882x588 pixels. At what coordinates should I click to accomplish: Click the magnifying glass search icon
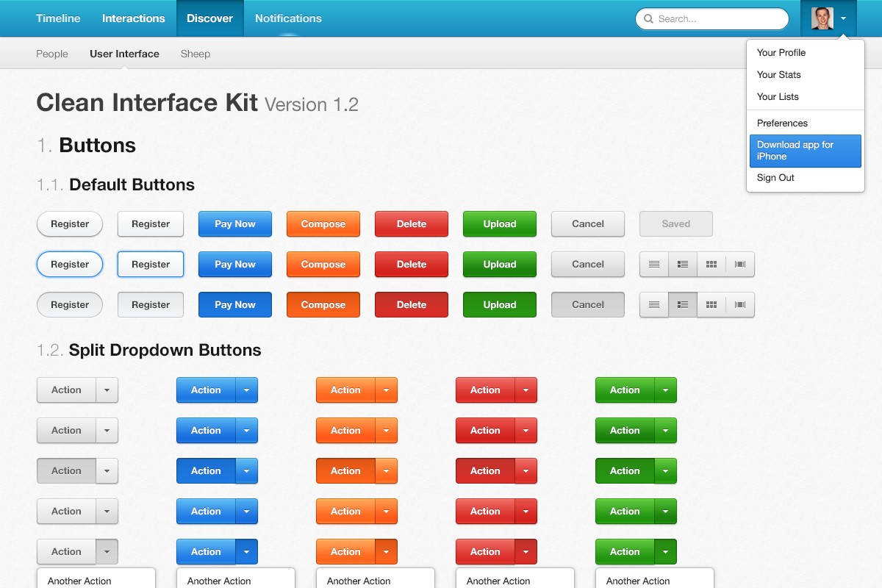tap(649, 19)
